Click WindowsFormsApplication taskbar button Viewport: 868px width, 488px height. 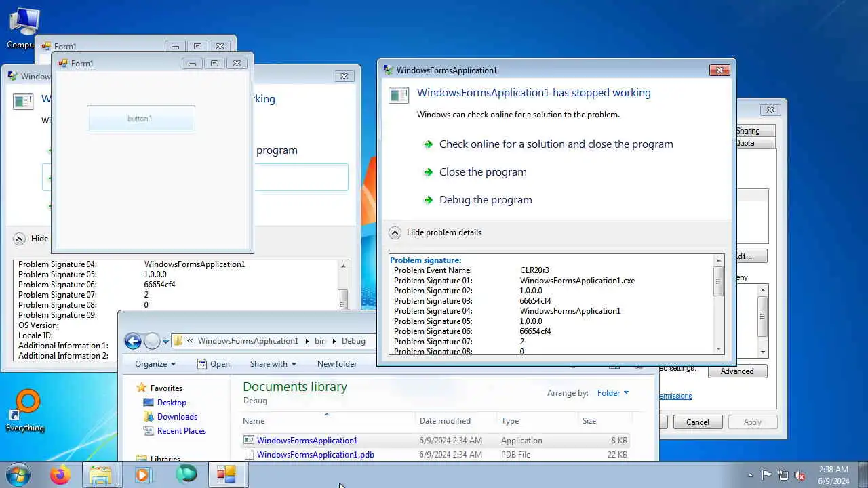tap(228, 475)
